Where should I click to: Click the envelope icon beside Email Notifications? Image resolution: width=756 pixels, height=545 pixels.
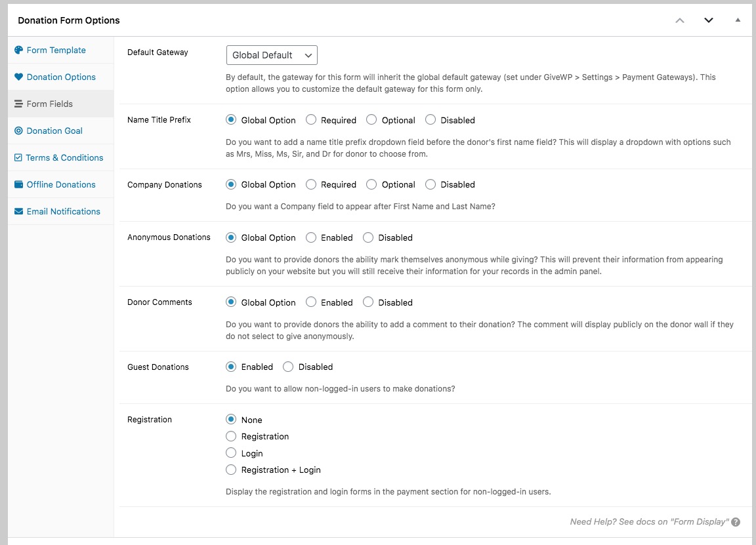[x=18, y=211]
